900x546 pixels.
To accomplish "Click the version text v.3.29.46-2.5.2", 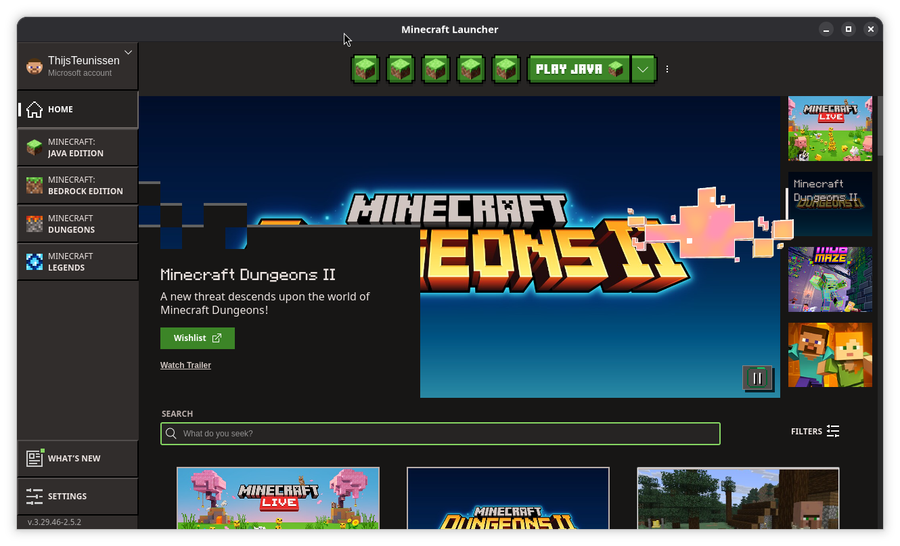I will [x=54, y=522].
